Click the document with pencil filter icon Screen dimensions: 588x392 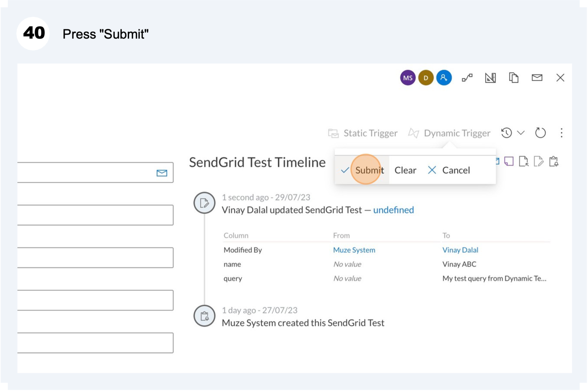click(x=539, y=161)
